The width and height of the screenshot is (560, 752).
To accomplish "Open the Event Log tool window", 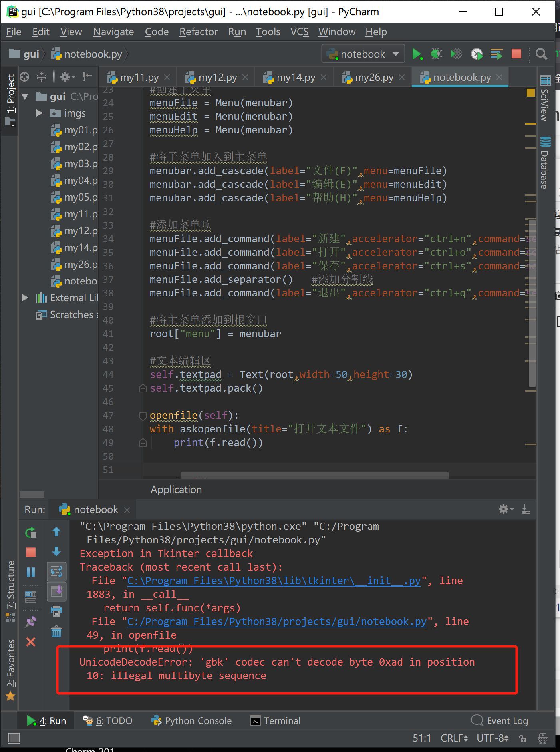I will tap(499, 720).
